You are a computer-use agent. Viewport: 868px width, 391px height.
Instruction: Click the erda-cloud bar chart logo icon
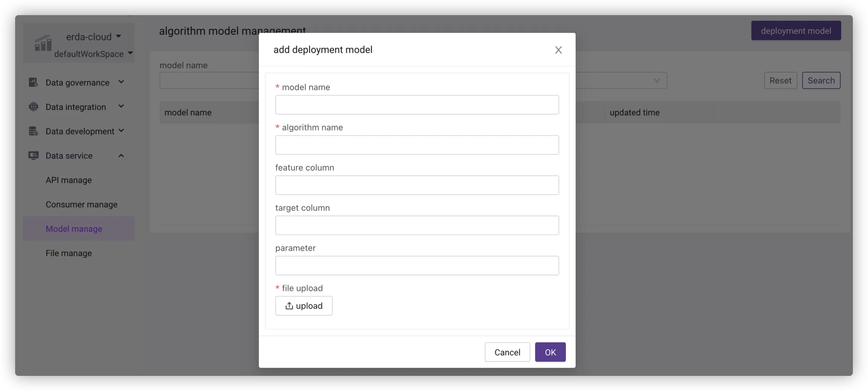pyautogui.click(x=43, y=43)
